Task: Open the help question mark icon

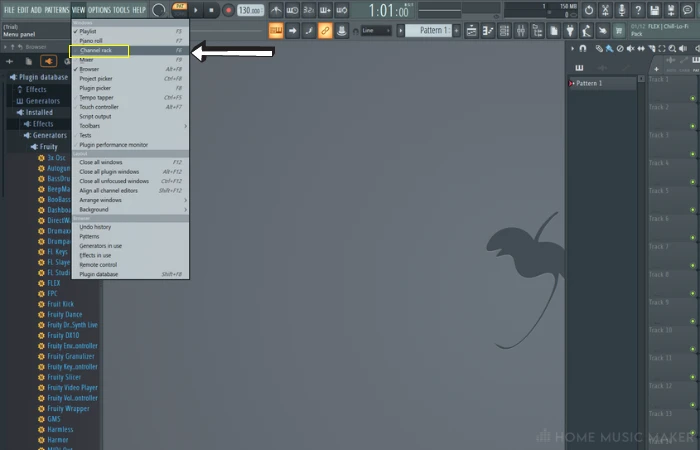Action: coord(638,10)
